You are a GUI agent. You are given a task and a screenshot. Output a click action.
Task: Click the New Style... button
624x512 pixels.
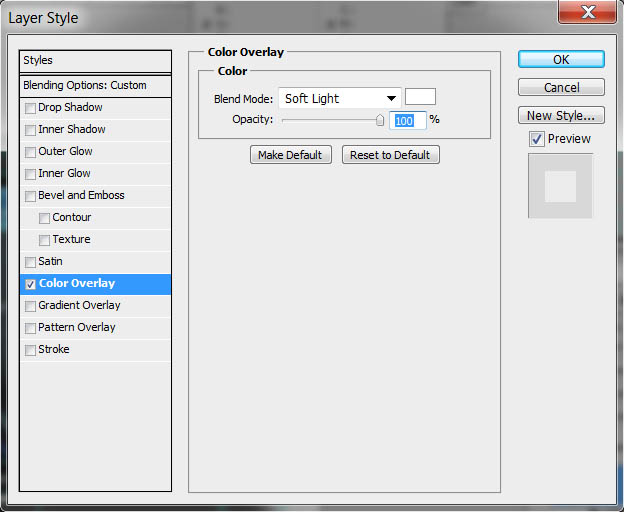point(561,115)
